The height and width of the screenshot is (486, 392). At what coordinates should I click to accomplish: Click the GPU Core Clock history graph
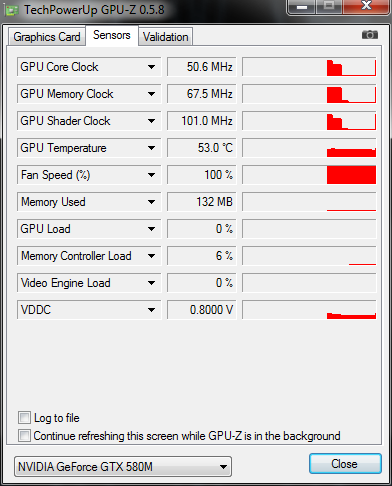tap(309, 67)
